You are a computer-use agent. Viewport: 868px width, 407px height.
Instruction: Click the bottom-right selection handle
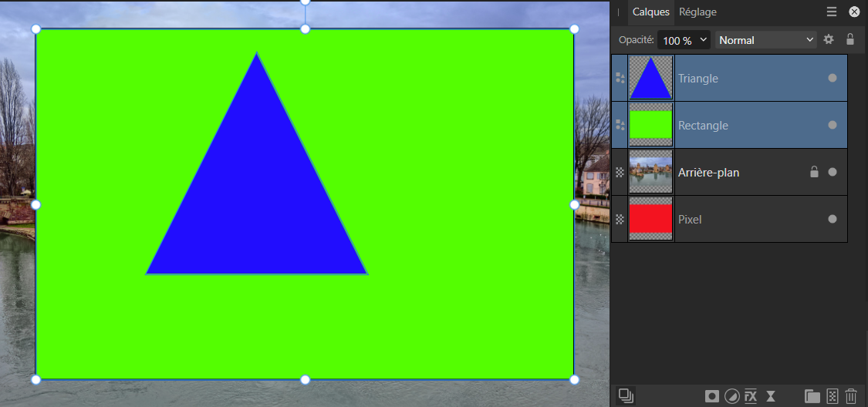pyautogui.click(x=574, y=379)
